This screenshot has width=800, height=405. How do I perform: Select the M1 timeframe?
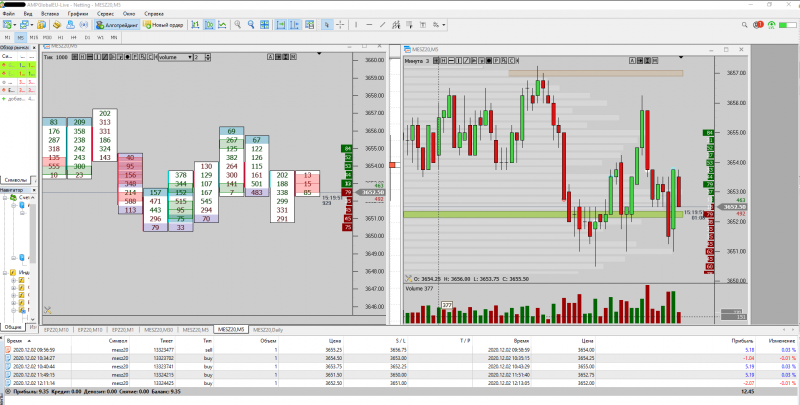click(7, 37)
